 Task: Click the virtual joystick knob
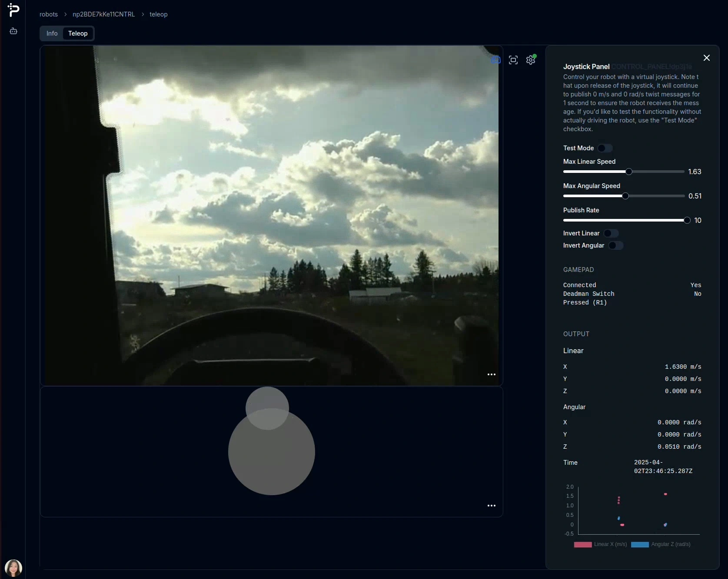click(x=267, y=408)
